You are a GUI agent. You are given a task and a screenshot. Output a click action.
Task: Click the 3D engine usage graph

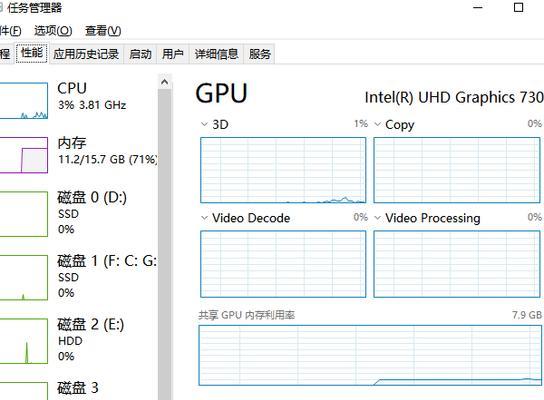pyautogui.click(x=283, y=170)
